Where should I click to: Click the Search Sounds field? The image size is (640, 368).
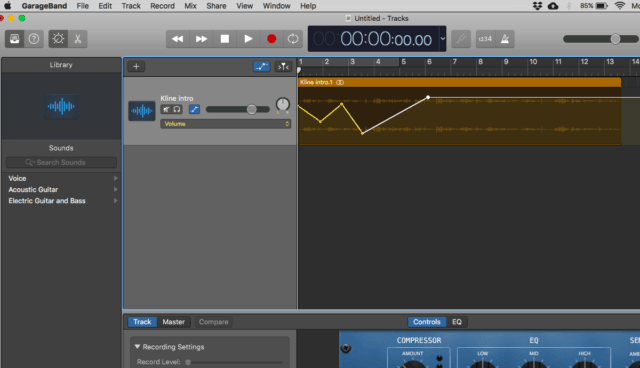(x=61, y=162)
